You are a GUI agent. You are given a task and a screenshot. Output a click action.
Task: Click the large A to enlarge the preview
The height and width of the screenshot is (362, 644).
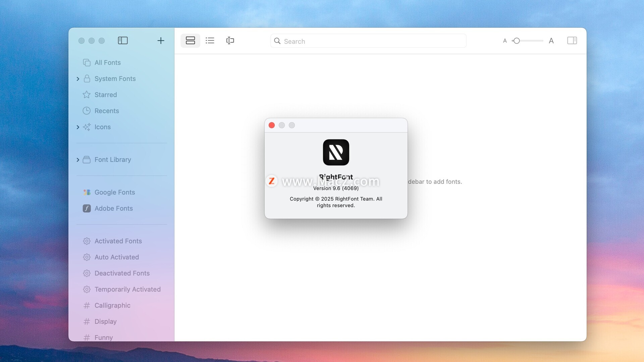coord(551,41)
